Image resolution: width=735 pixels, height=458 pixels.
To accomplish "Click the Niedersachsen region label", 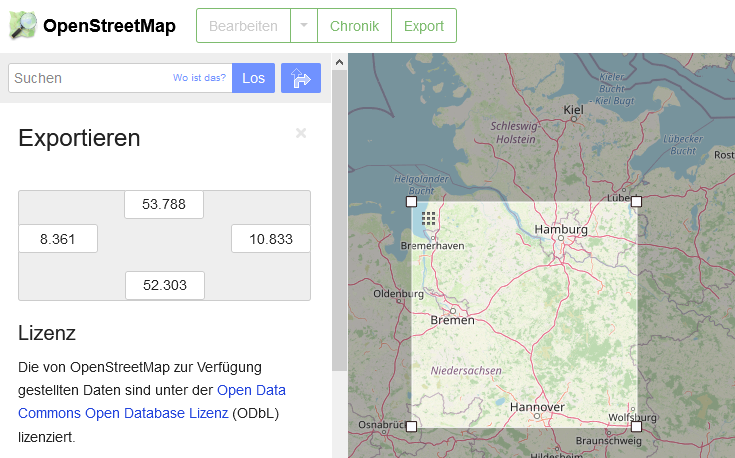I will pos(466,371).
